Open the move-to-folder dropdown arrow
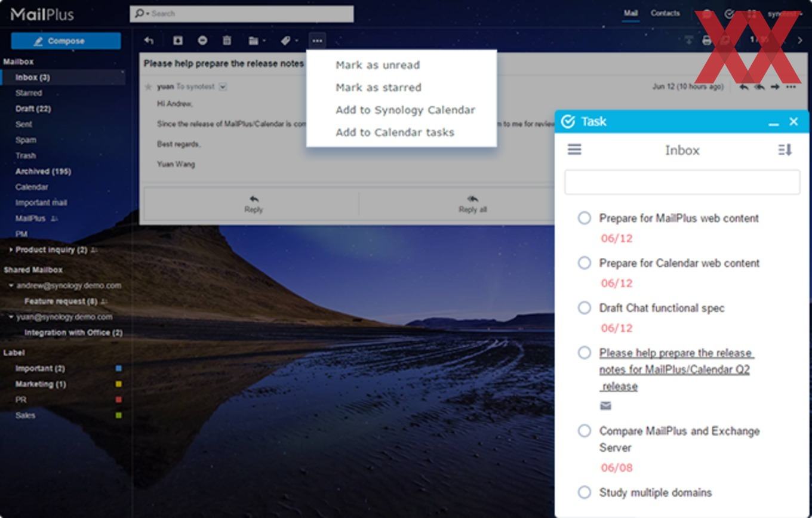 tap(264, 41)
